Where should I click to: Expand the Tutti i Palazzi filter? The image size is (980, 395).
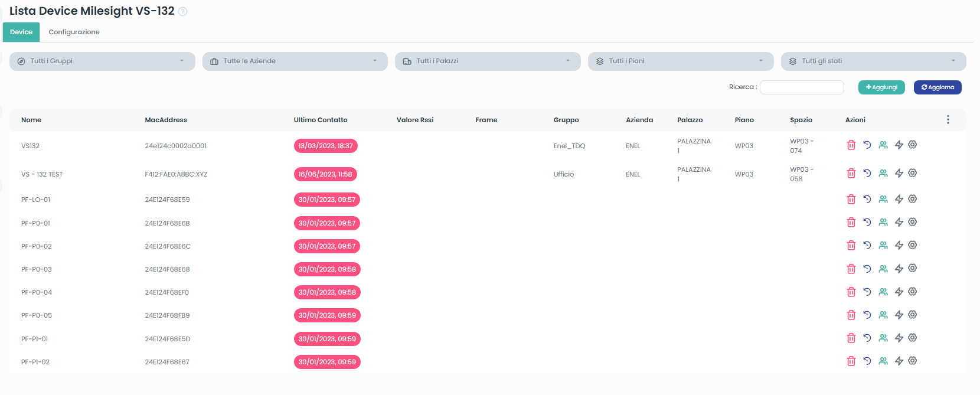coord(487,61)
